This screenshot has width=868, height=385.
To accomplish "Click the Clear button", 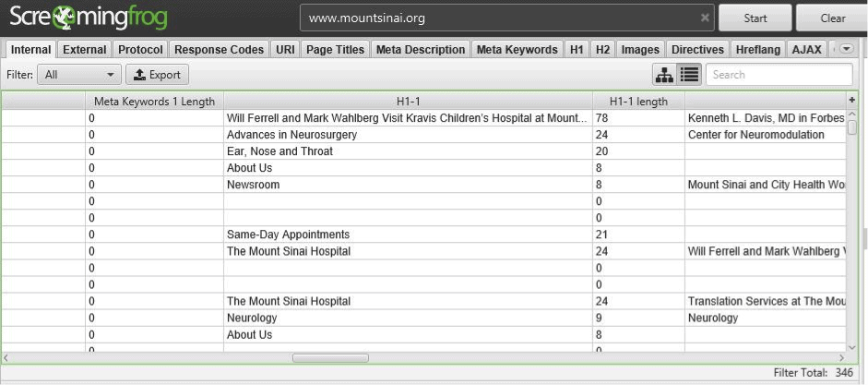I will [832, 18].
